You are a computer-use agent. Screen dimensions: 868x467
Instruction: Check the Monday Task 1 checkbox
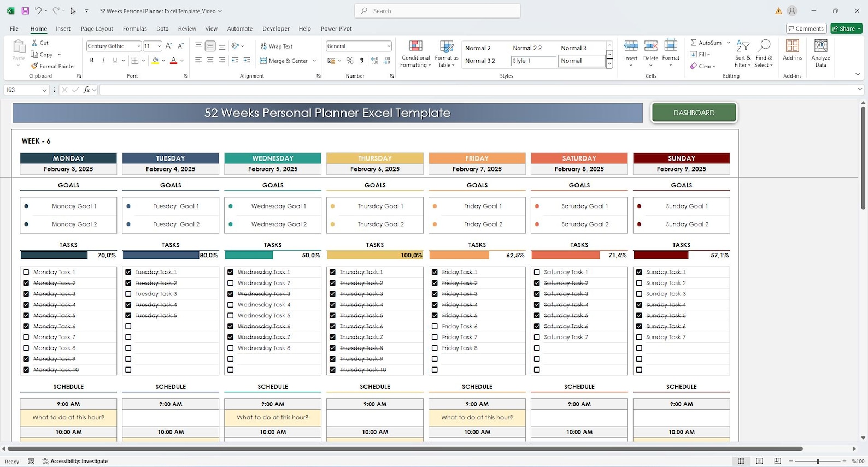(26, 272)
